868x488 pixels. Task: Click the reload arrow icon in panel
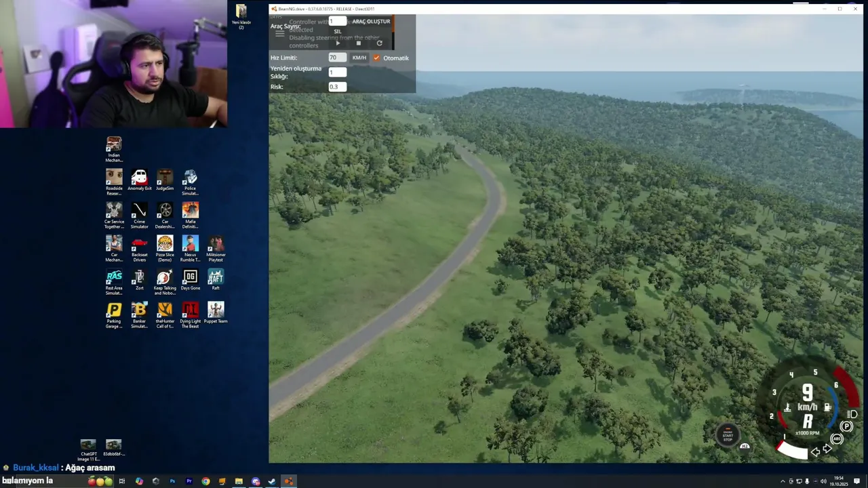379,43
